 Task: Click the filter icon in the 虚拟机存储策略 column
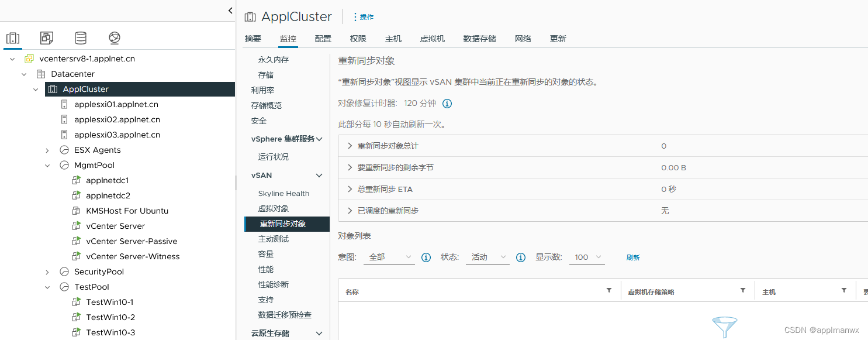(743, 290)
